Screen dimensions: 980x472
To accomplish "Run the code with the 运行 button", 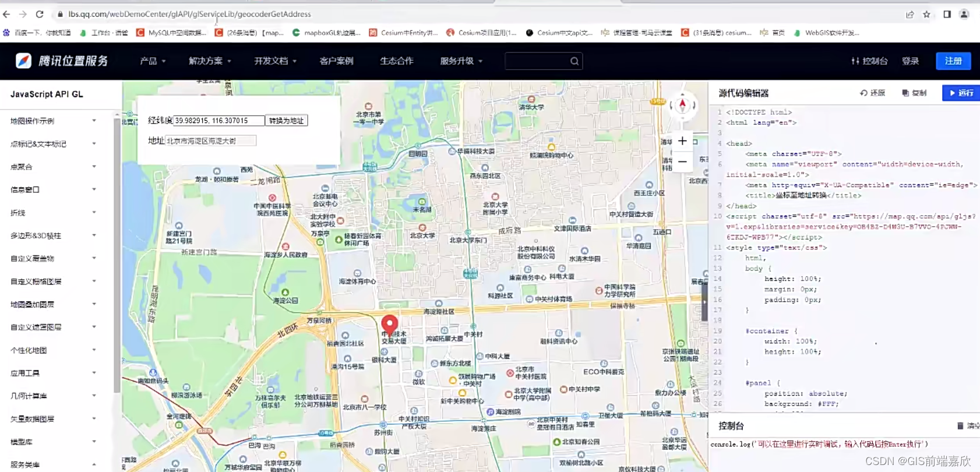I will (x=961, y=93).
